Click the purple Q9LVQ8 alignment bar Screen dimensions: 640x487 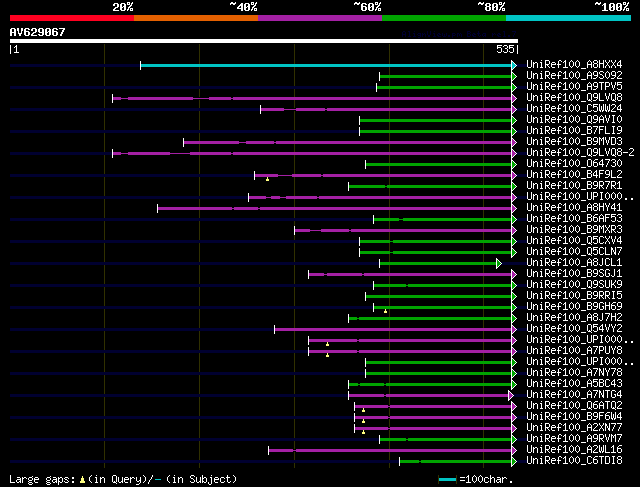point(312,98)
